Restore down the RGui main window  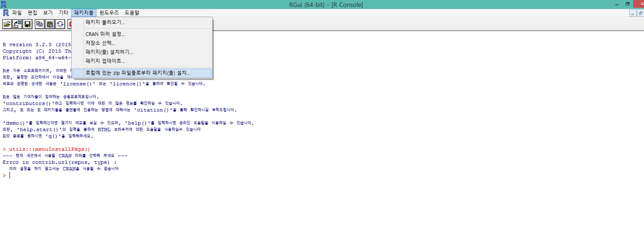(x=627, y=4)
